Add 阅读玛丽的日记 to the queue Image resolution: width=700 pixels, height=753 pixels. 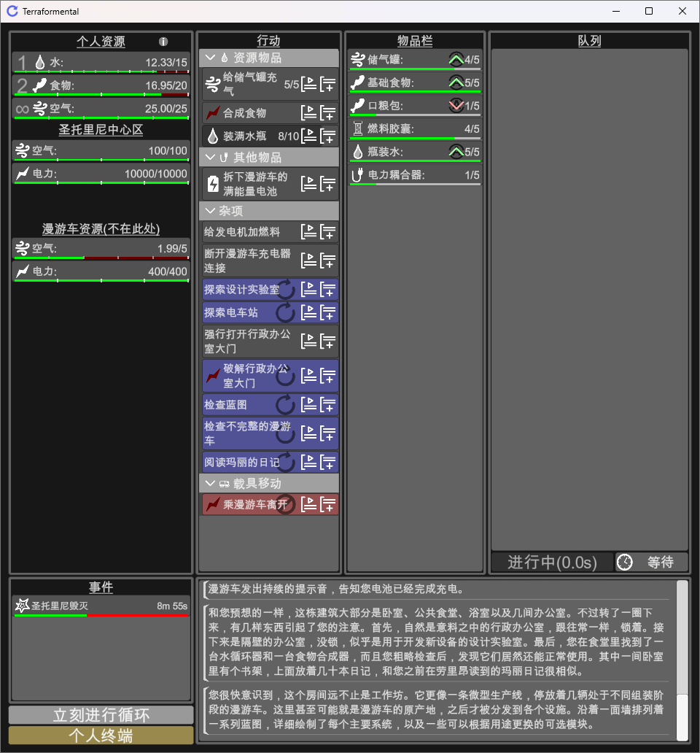click(x=328, y=462)
